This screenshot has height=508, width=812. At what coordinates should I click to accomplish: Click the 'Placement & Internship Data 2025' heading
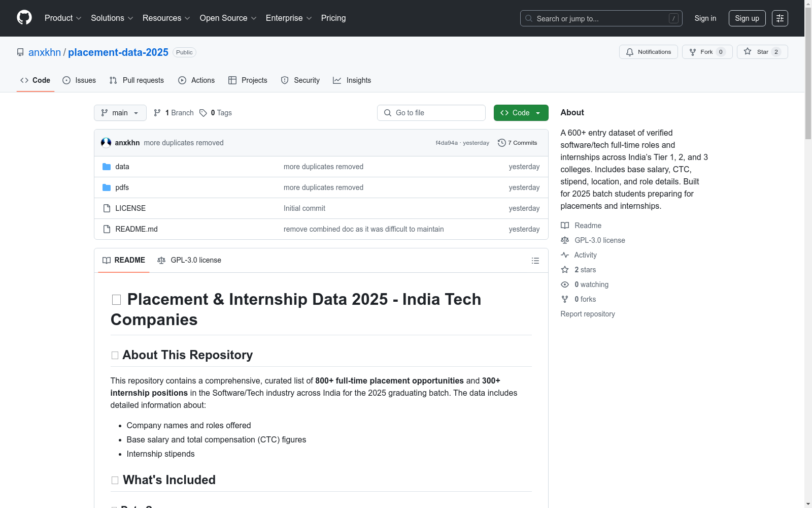tap(296, 309)
